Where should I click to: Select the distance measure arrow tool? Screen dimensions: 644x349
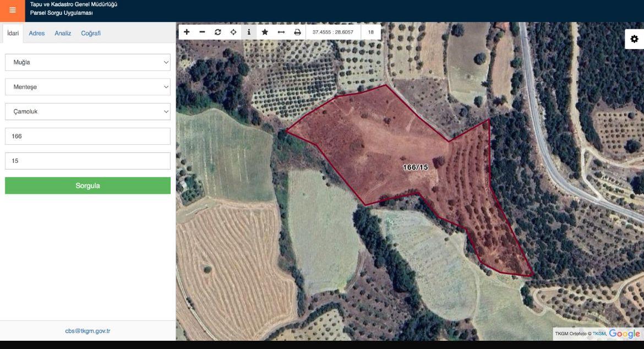point(281,32)
